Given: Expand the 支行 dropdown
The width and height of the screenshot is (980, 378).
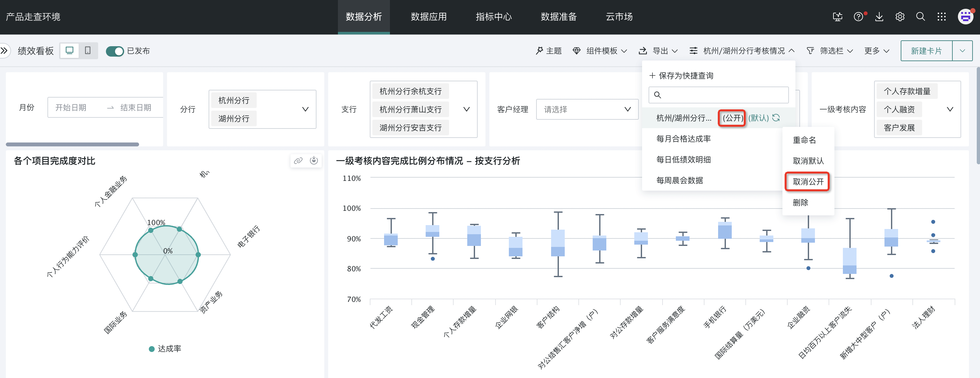Looking at the screenshot, I should click(466, 109).
